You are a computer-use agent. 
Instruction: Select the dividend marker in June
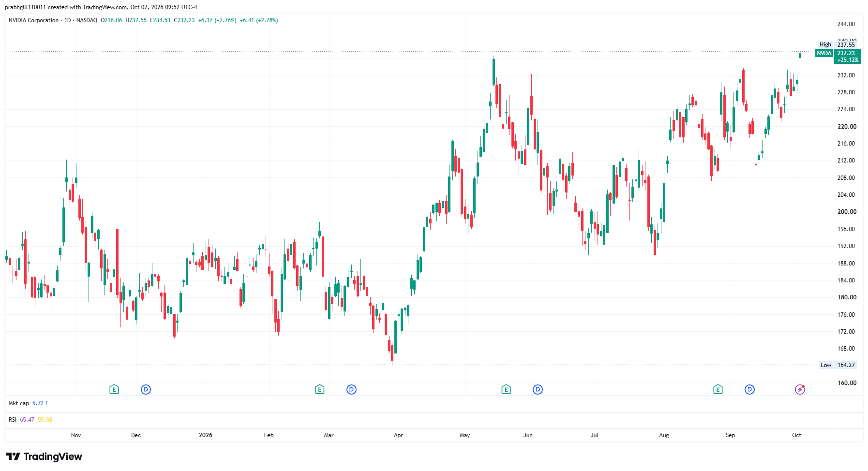538,389
